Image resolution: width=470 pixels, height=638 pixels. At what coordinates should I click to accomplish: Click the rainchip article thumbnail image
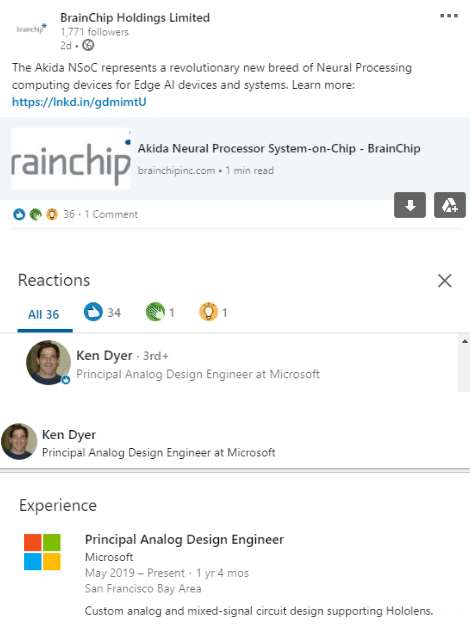(71, 159)
